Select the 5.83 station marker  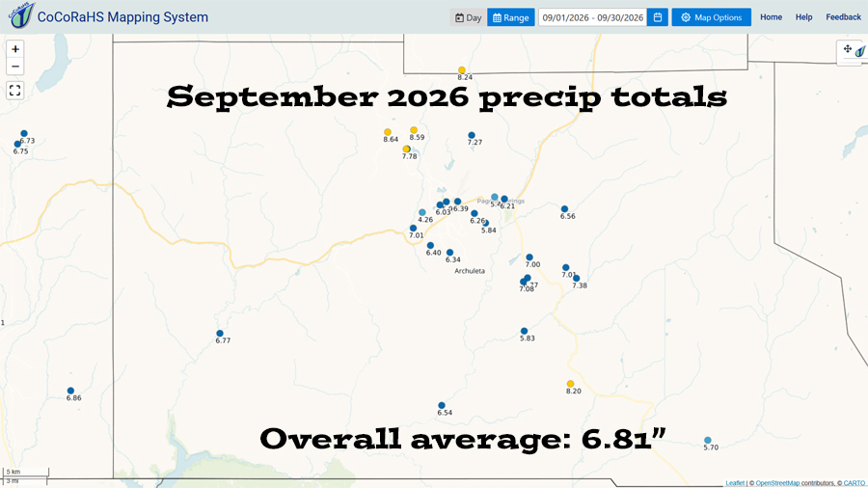pyautogui.click(x=525, y=331)
